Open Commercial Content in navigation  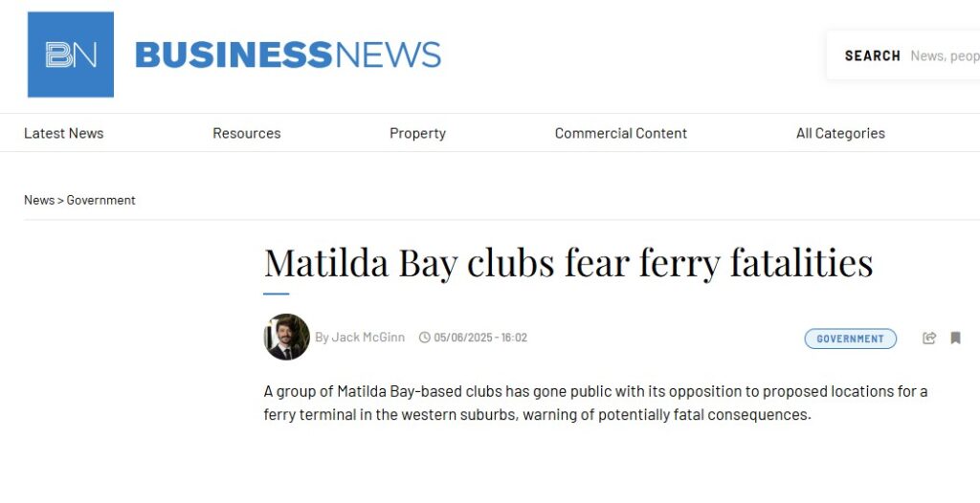[x=620, y=133]
